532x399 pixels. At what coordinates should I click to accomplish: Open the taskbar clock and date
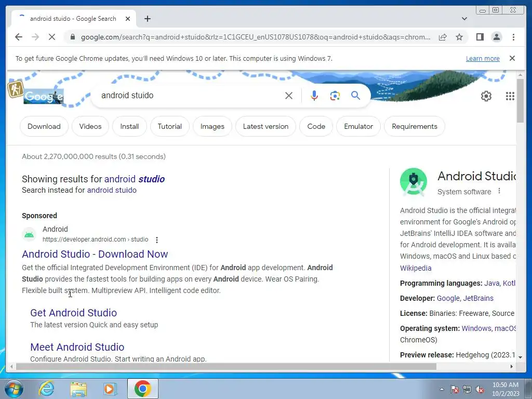click(506, 389)
